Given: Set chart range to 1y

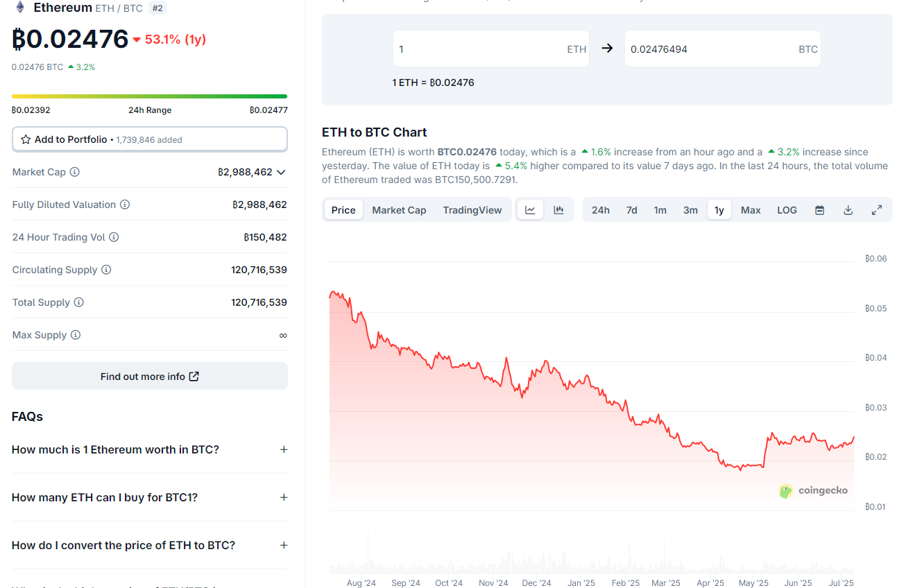Looking at the screenshot, I should pos(719,210).
